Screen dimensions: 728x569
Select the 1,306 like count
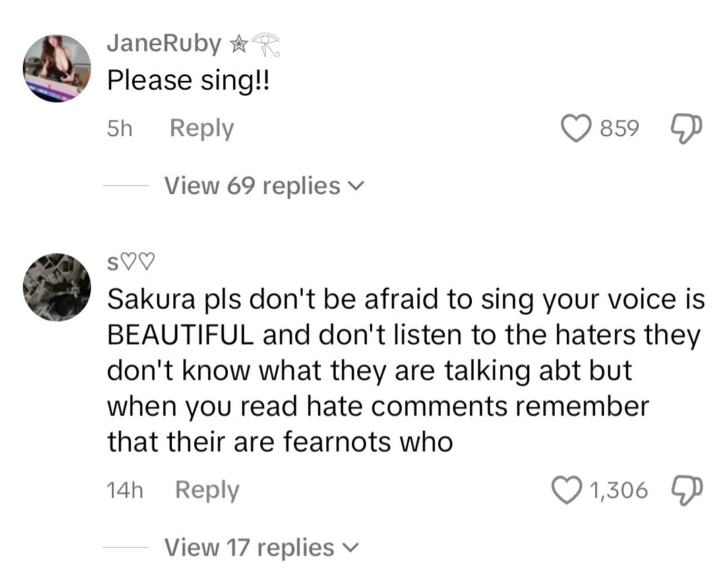[x=621, y=489]
